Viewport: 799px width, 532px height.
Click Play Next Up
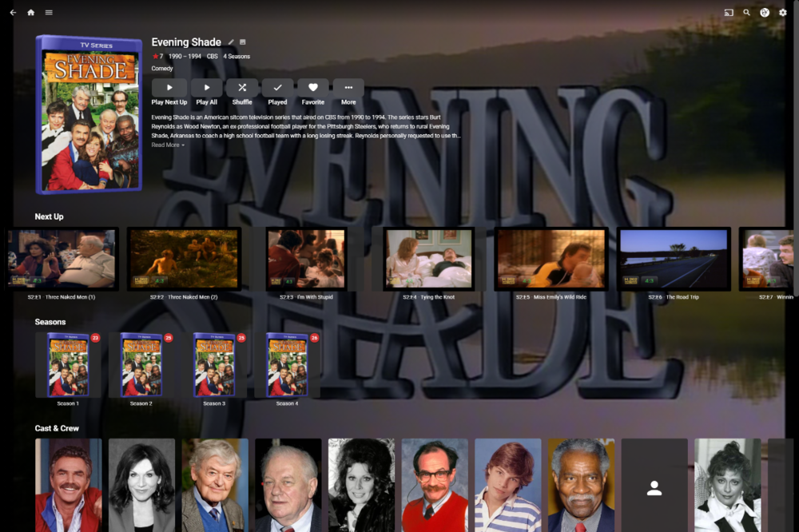pos(169,88)
